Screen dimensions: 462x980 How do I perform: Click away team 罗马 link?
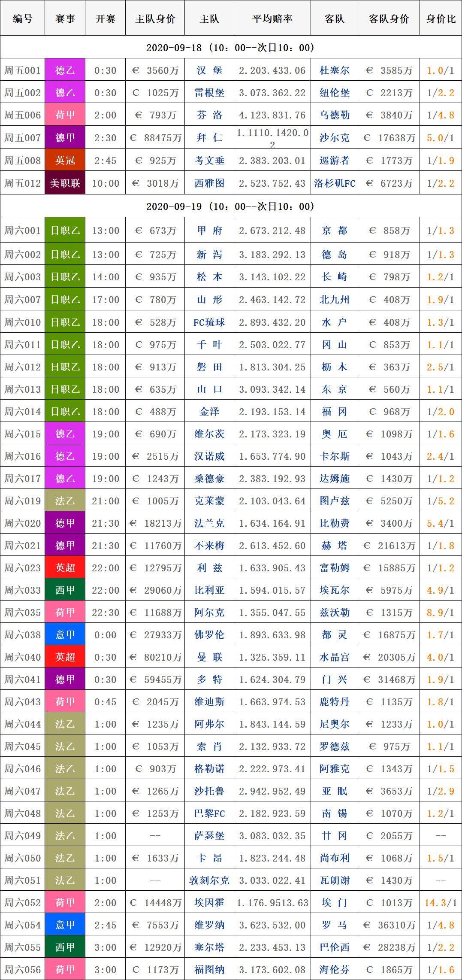pos(334,925)
